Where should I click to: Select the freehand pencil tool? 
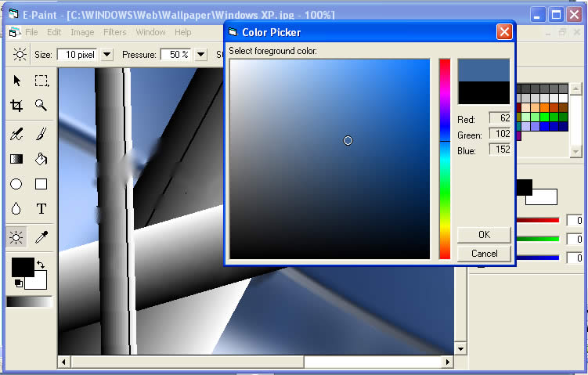click(x=16, y=134)
